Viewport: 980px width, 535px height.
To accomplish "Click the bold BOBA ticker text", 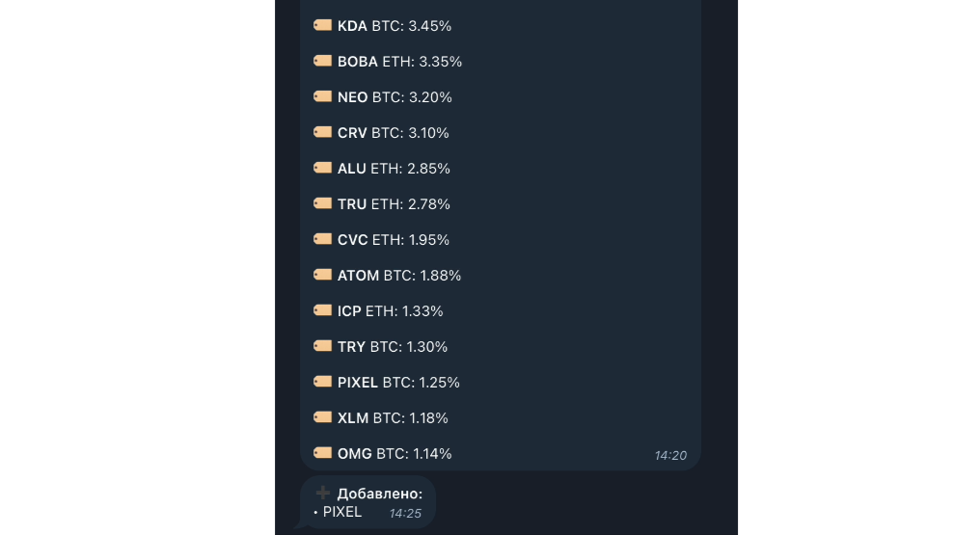I will (x=358, y=62).
